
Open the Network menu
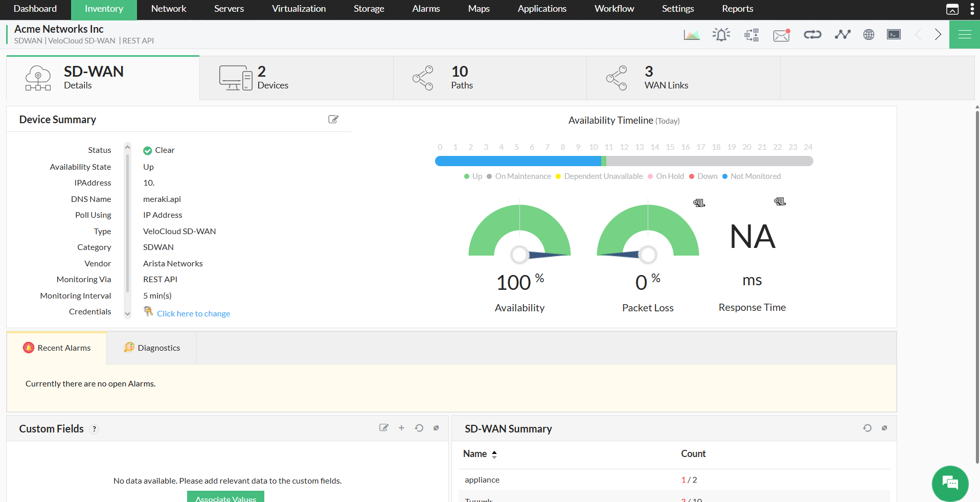point(169,9)
